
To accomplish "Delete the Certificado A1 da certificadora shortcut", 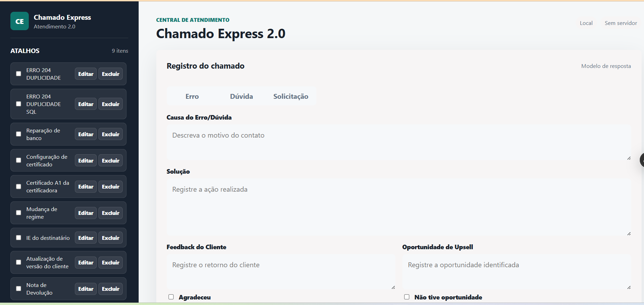I will [111, 186].
